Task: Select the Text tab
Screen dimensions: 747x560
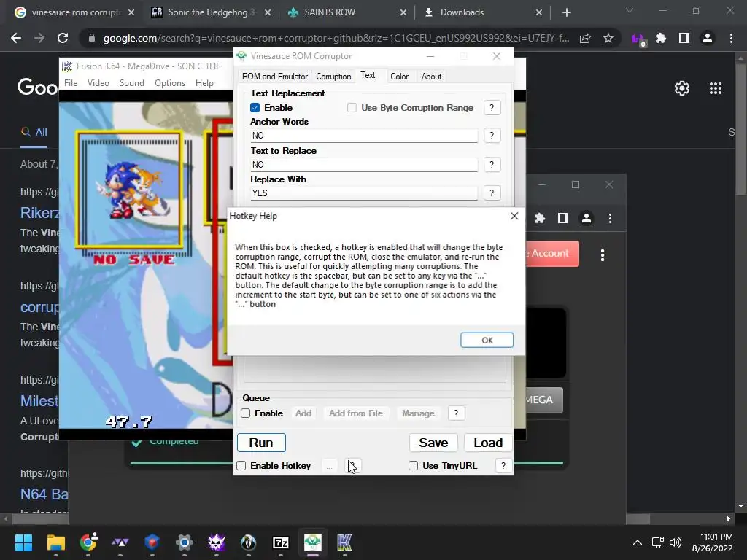Action: pos(368,75)
